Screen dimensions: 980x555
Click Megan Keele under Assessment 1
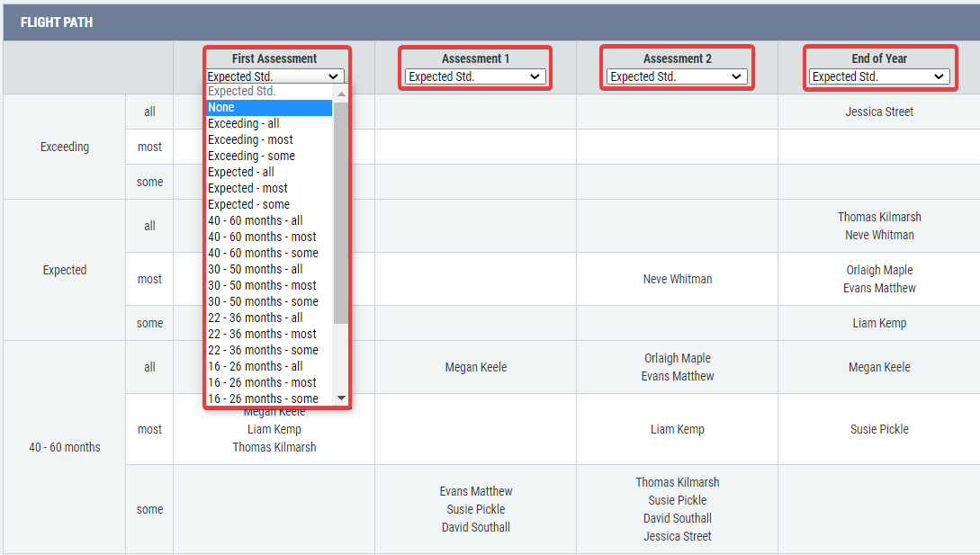pos(475,367)
